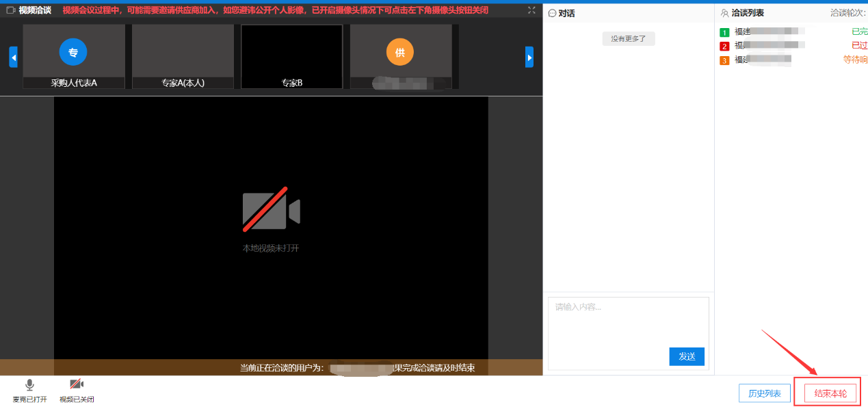This screenshot has width=868, height=407.
Task: Turn on camera labeled 视频已关闭
Action: (77, 391)
